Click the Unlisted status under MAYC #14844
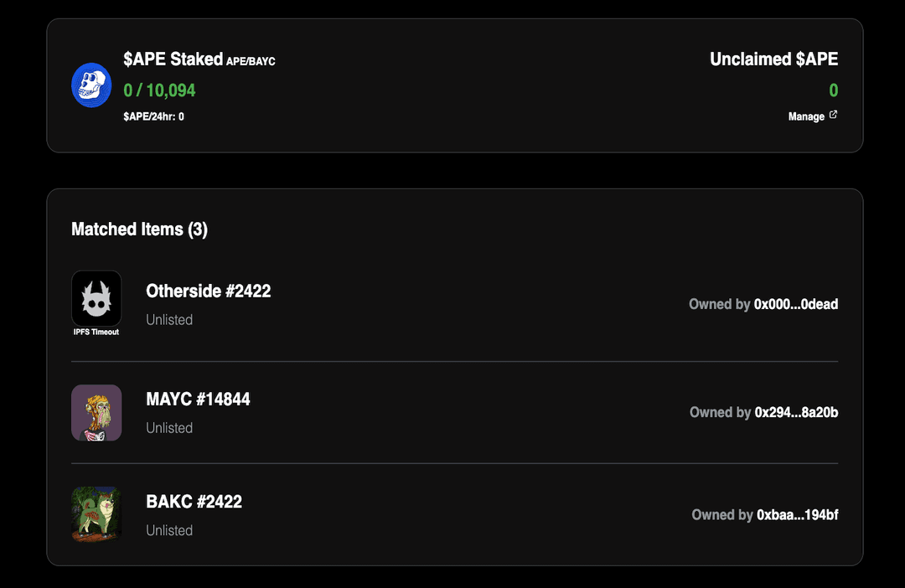The image size is (905, 588). [x=169, y=428]
